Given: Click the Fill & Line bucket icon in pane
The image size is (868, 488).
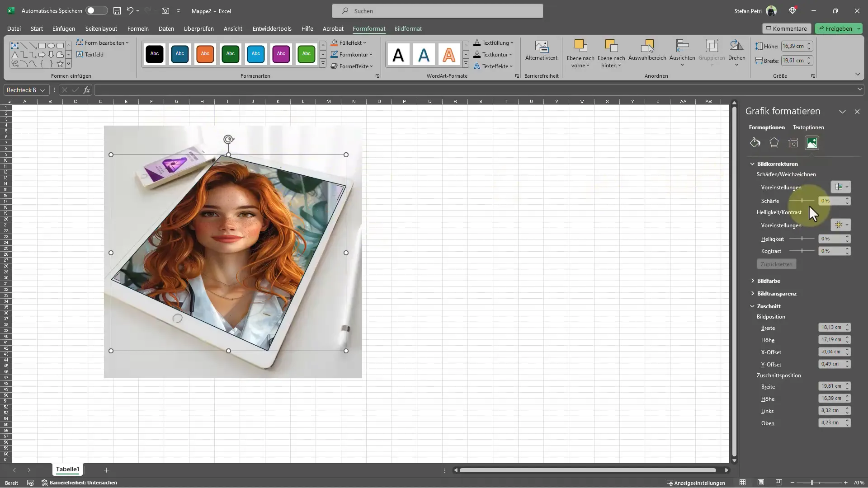Looking at the screenshot, I should [x=755, y=143].
